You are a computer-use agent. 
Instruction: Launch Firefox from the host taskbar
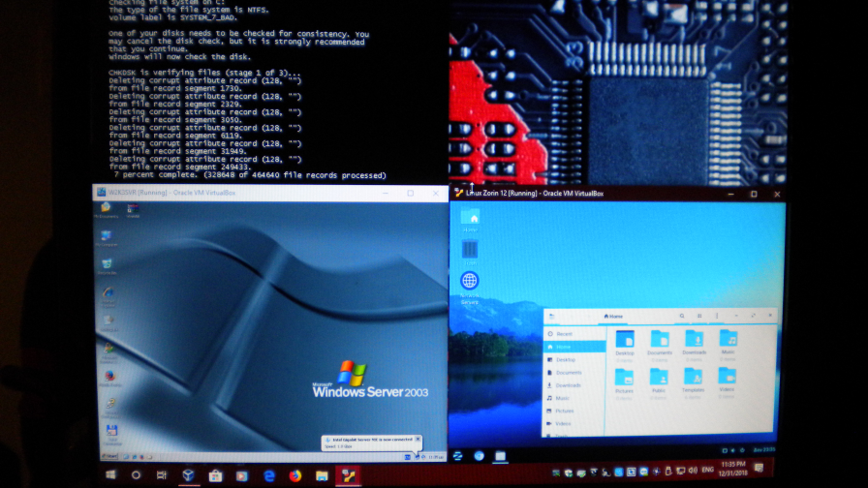(295, 475)
